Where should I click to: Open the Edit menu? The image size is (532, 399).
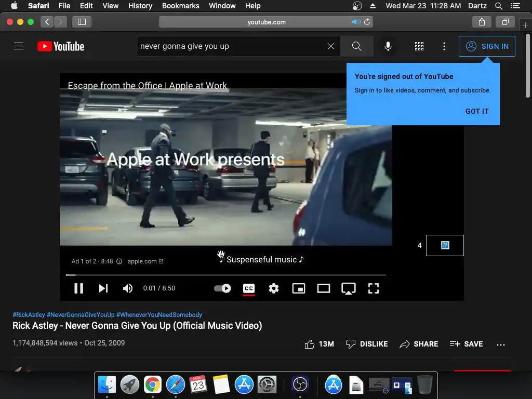click(x=87, y=6)
